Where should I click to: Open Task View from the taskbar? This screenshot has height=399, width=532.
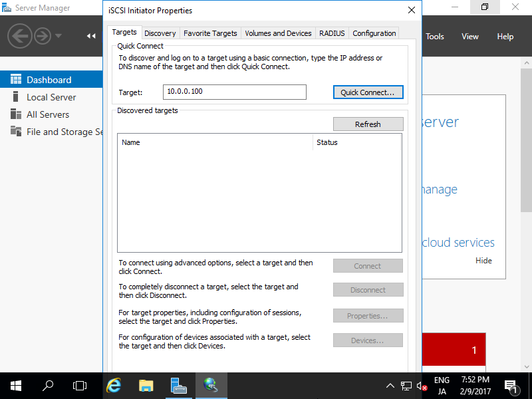point(80,386)
